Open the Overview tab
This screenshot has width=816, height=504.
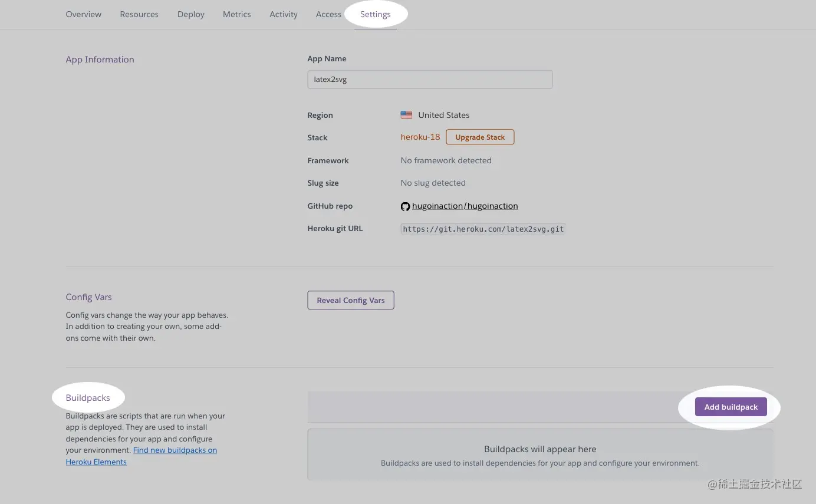[84, 14]
